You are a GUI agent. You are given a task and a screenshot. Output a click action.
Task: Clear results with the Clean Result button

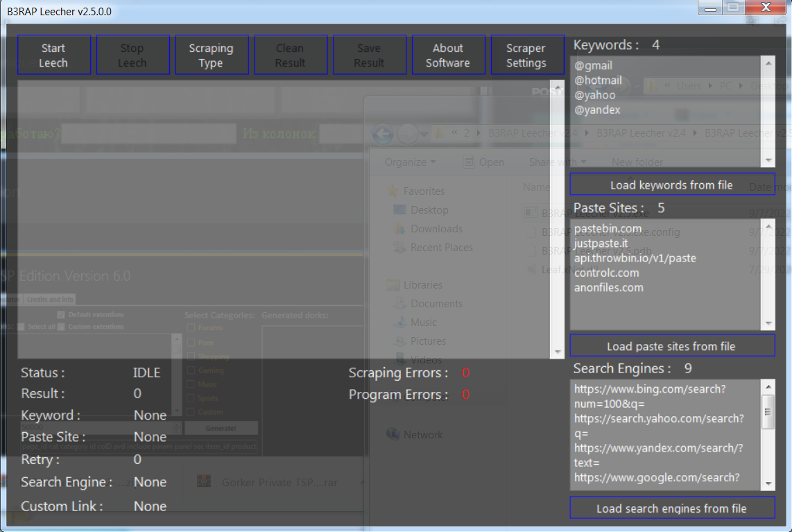point(291,55)
